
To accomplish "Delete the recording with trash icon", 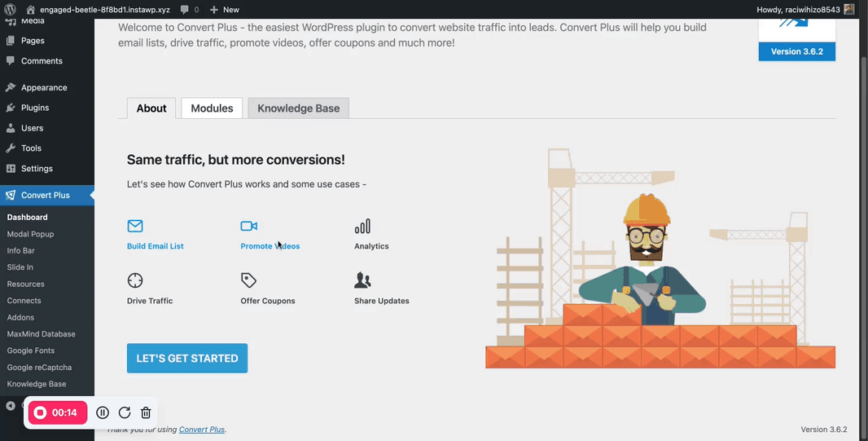I will (x=146, y=413).
